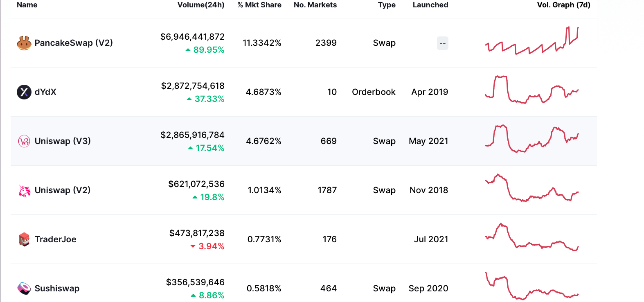The width and height of the screenshot is (644, 302).
Task: Click market share 0.5818%
Action: click(x=264, y=288)
